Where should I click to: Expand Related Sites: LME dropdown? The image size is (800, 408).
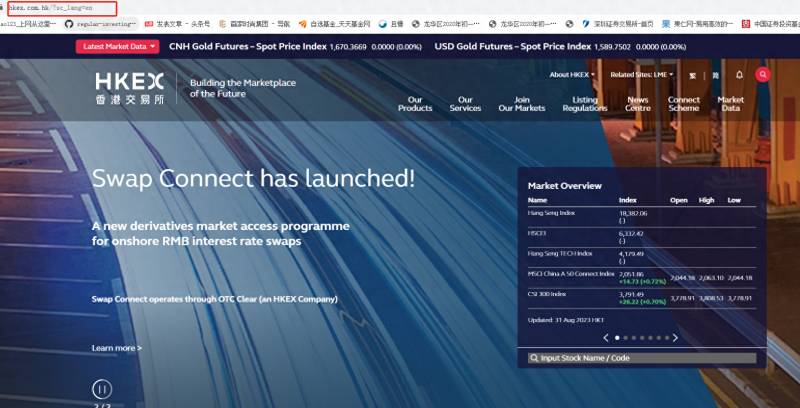pyautogui.click(x=642, y=75)
